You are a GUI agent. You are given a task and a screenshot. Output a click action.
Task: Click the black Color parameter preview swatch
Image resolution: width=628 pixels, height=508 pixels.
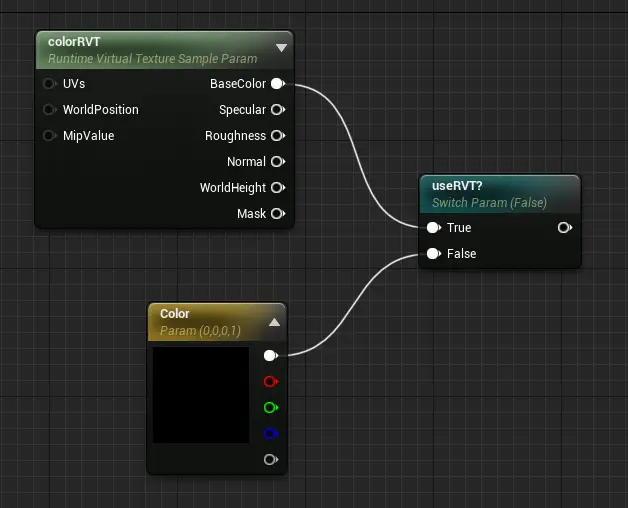(201, 395)
